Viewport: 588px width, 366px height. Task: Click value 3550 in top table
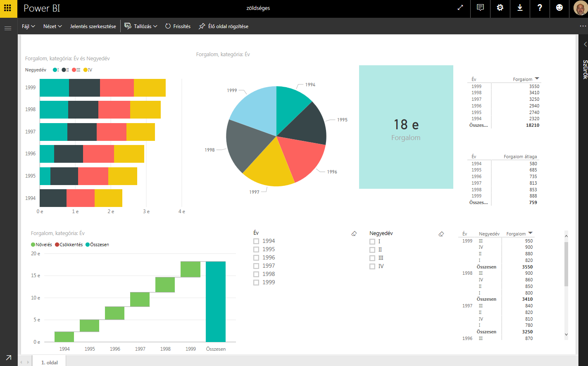(x=534, y=86)
